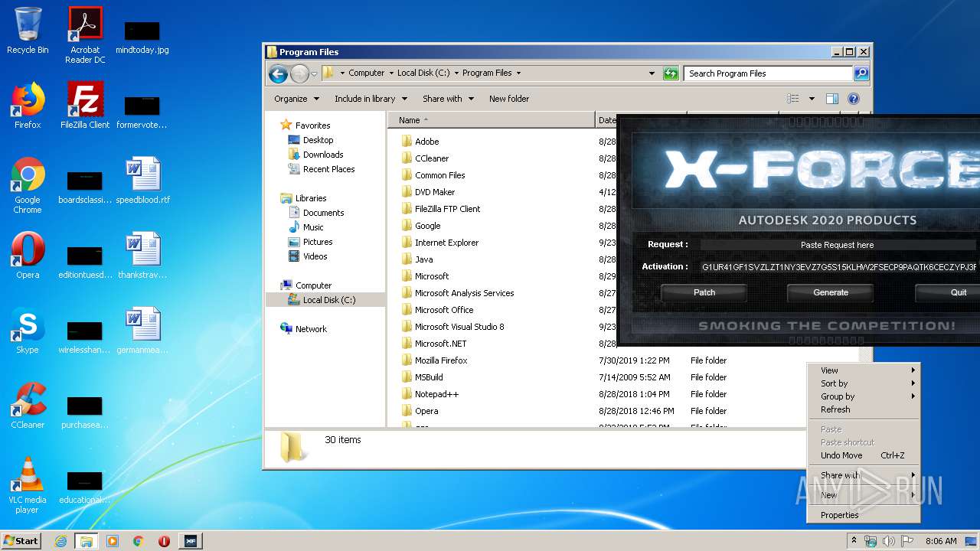
Task: Click the Activation code field
Action: click(x=839, y=267)
